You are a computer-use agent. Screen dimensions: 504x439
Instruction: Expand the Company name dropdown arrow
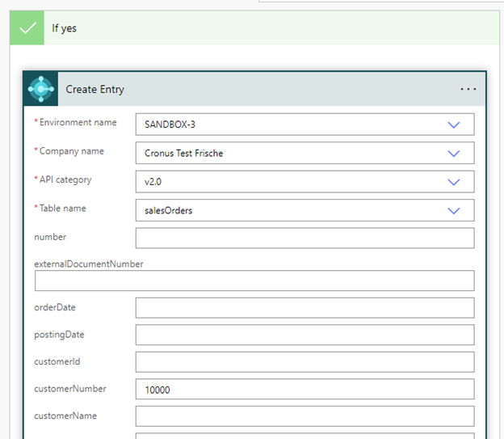coord(453,153)
